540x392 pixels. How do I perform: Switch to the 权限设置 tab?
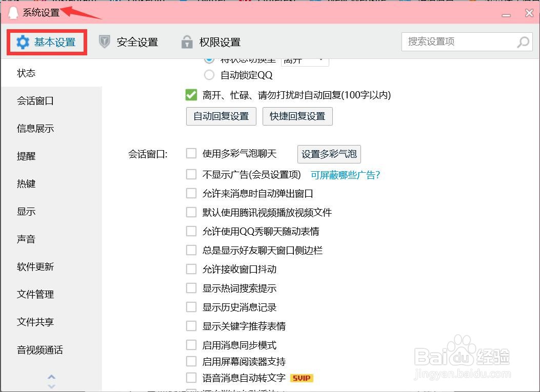click(x=211, y=43)
